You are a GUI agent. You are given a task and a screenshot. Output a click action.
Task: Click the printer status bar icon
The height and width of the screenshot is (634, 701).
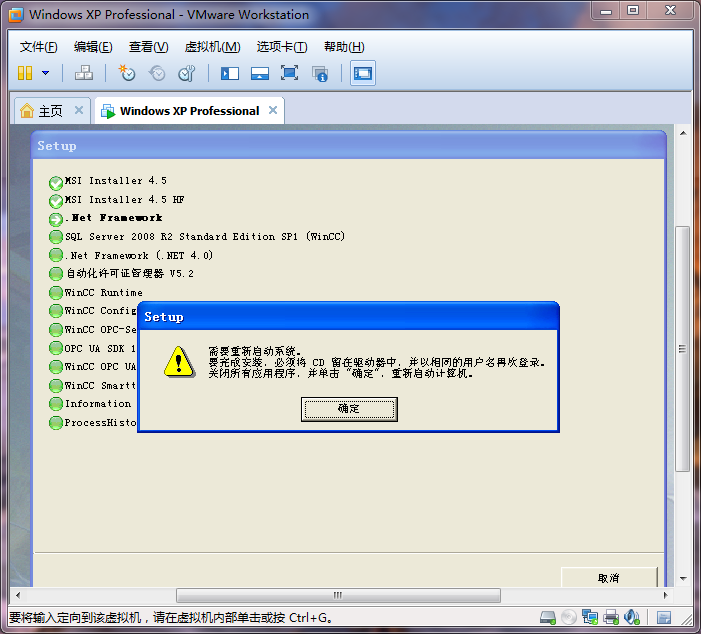click(x=611, y=617)
